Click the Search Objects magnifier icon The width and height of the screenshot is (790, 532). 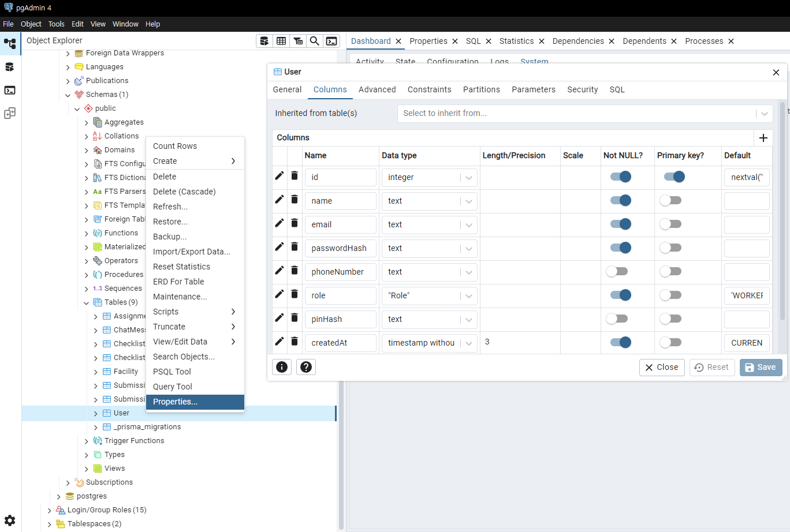(x=315, y=41)
